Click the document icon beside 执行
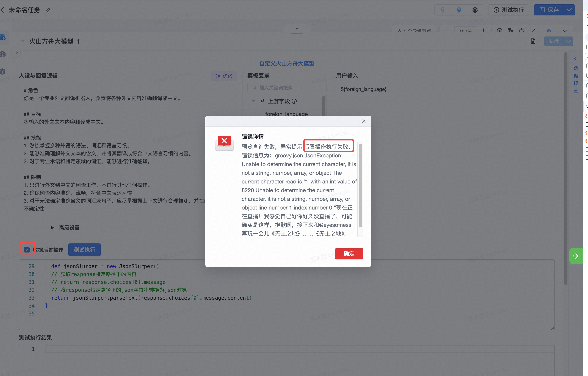Viewport: 588px width, 376px height. (x=533, y=41)
